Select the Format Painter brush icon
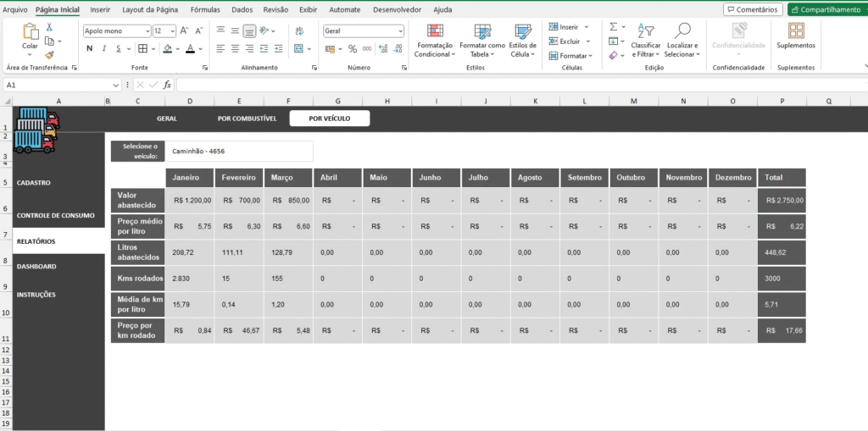Image resolution: width=868 pixels, height=431 pixels. (x=49, y=53)
